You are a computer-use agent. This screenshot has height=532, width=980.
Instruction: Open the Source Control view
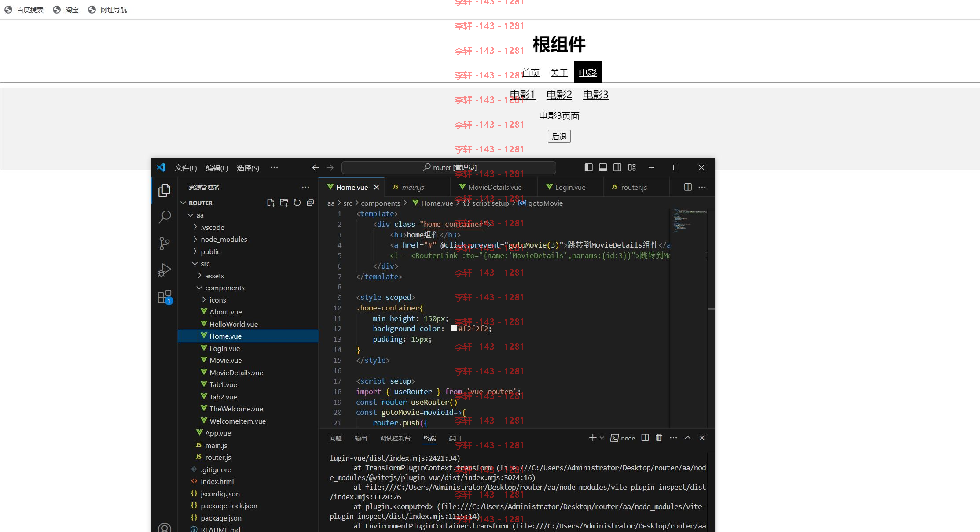165,243
